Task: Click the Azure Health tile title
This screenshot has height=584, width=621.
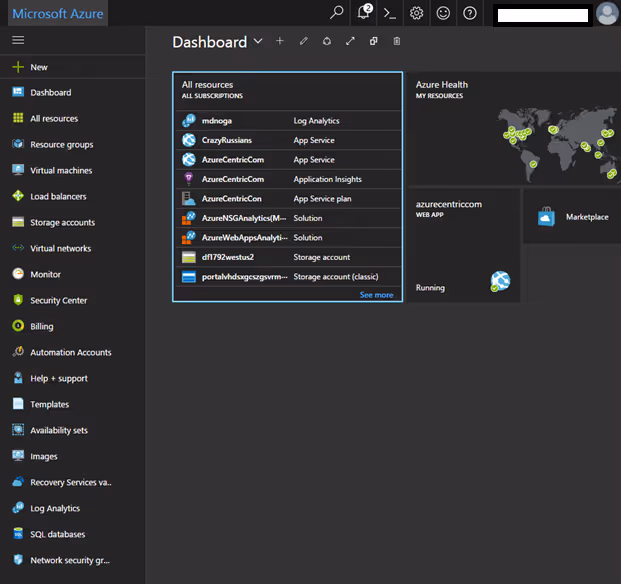Action: point(442,84)
